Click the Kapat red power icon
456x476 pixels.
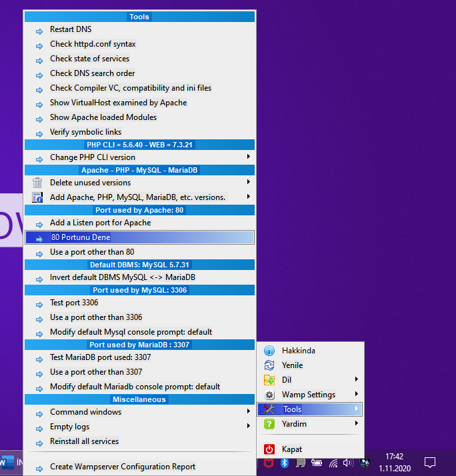269,449
